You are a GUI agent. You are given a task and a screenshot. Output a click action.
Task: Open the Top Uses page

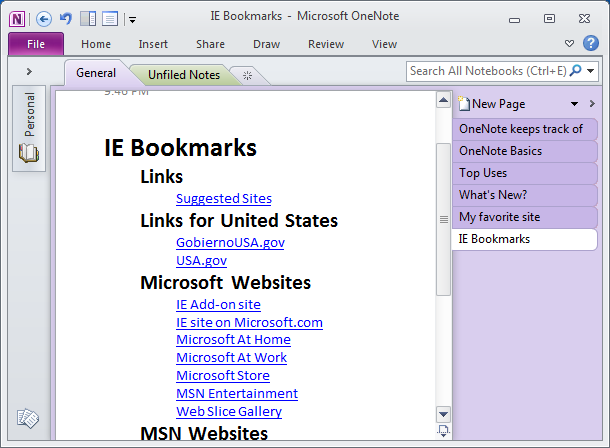point(525,173)
